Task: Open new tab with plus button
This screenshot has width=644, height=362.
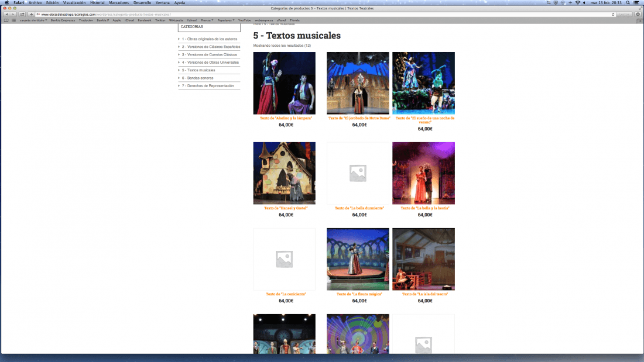Action: pyautogui.click(x=640, y=20)
